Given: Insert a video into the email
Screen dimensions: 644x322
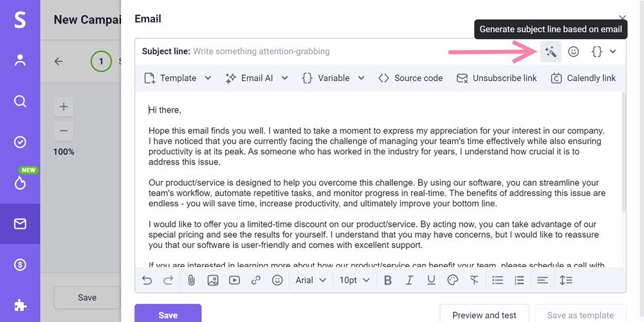Looking at the screenshot, I should (x=234, y=280).
